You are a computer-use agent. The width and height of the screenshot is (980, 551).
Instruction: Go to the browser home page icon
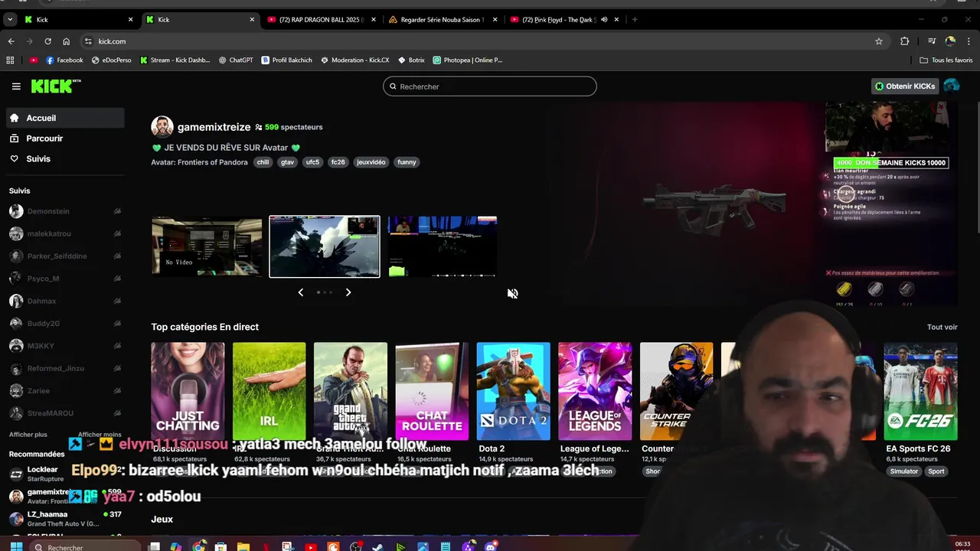(66, 41)
